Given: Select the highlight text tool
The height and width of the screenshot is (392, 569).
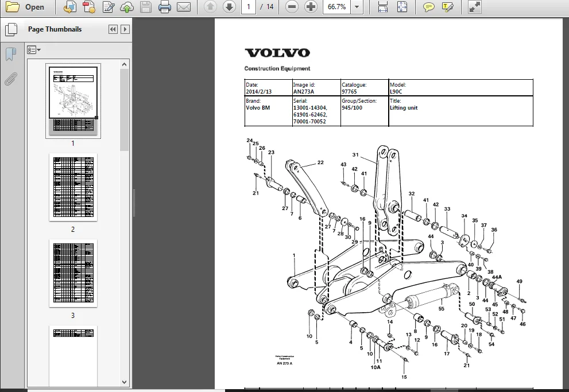Looking at the screenshot, I should [448, 7].
